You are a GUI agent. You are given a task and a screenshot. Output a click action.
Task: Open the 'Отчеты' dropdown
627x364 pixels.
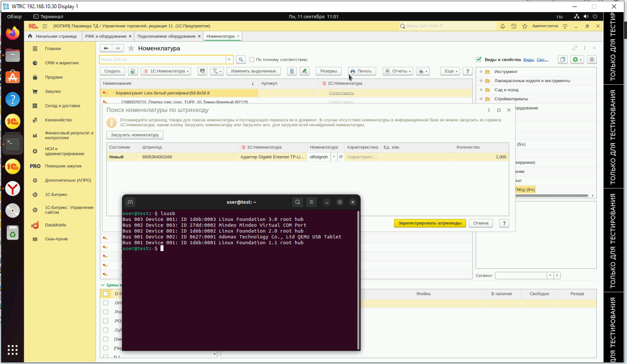pos(398,71)
